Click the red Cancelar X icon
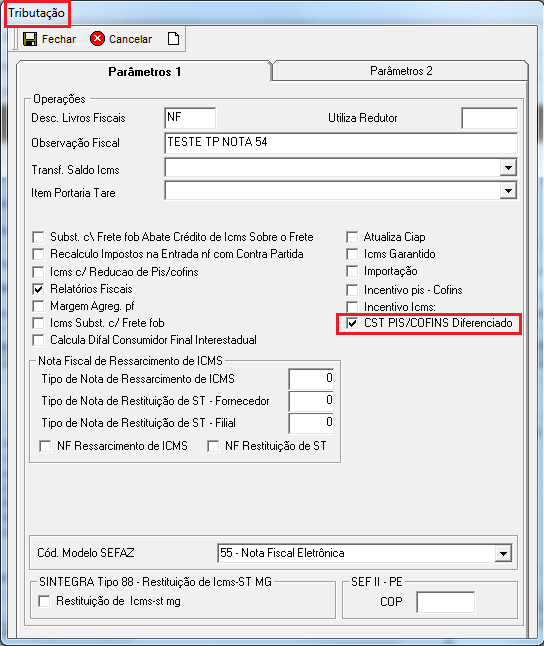Viewport: 544px width, 646px height. (97, 39)
